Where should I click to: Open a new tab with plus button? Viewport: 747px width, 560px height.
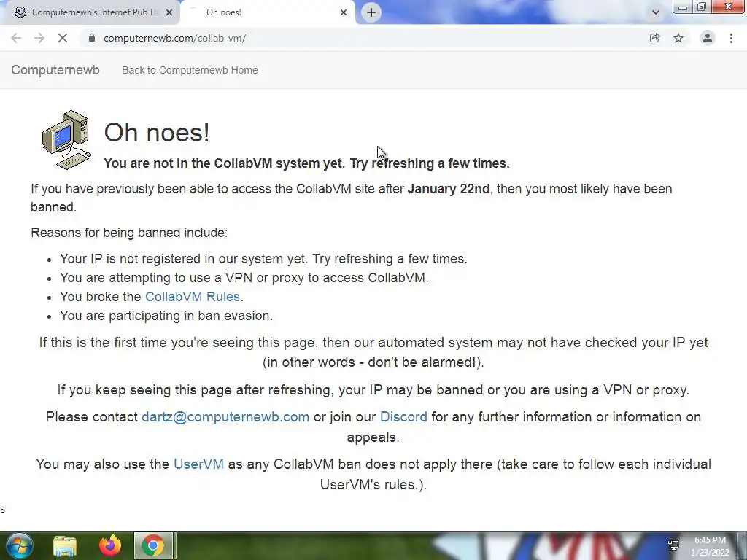point(371,12)
